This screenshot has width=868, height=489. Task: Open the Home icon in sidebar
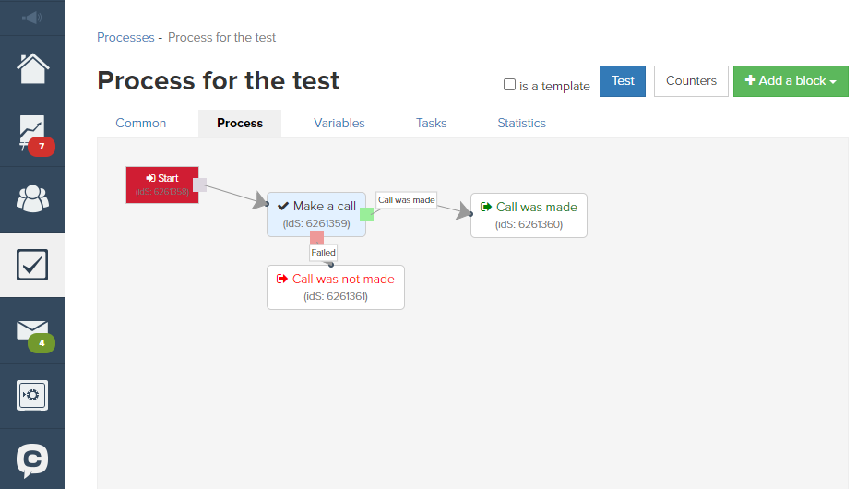pos(32,68)
